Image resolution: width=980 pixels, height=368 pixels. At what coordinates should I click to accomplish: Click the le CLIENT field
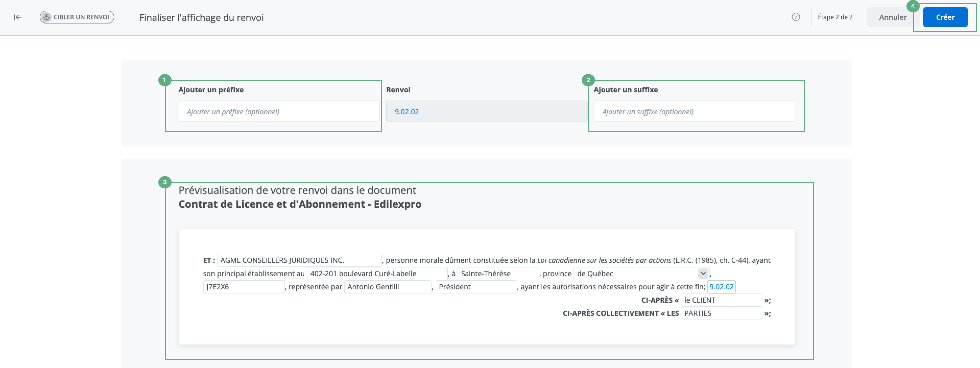coord(721,300)
